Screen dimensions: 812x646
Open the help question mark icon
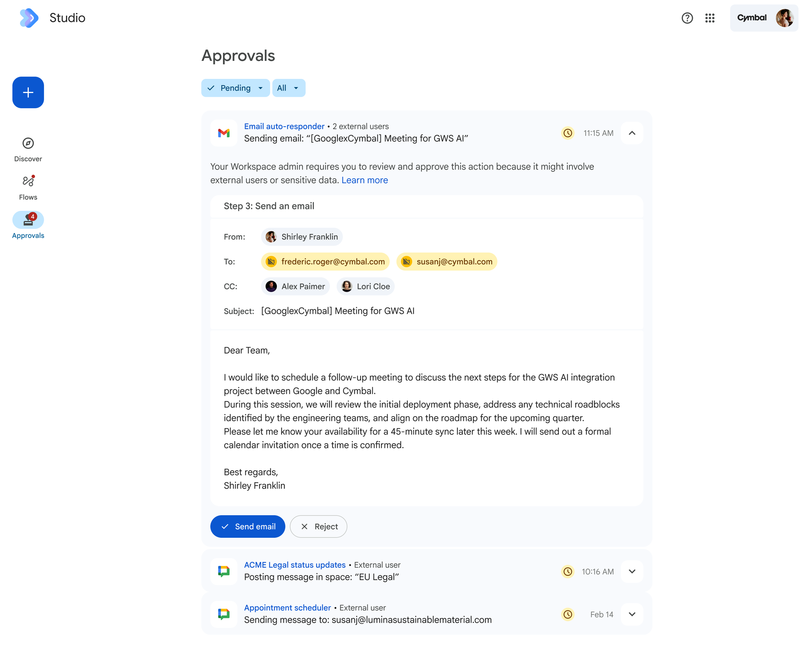coord(687,18)
